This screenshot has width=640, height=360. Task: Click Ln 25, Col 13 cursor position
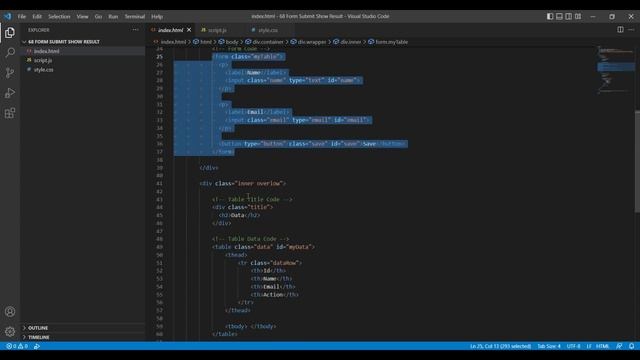[500, 346]
